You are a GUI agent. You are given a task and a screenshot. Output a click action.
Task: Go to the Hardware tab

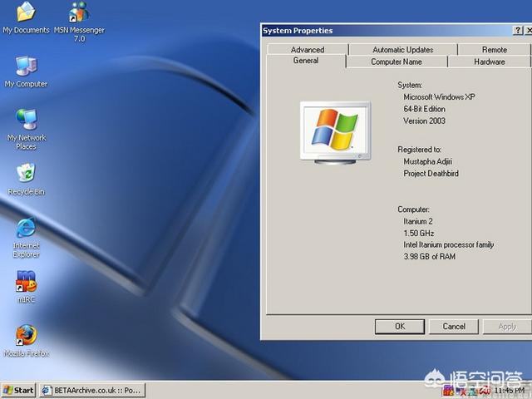(490, 62)
